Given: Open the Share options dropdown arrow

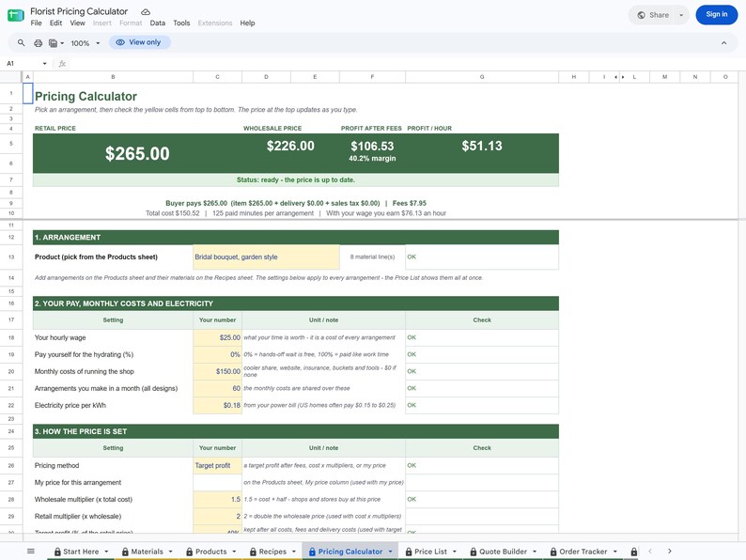Looking at the screenshot, I should click(681, 15).
